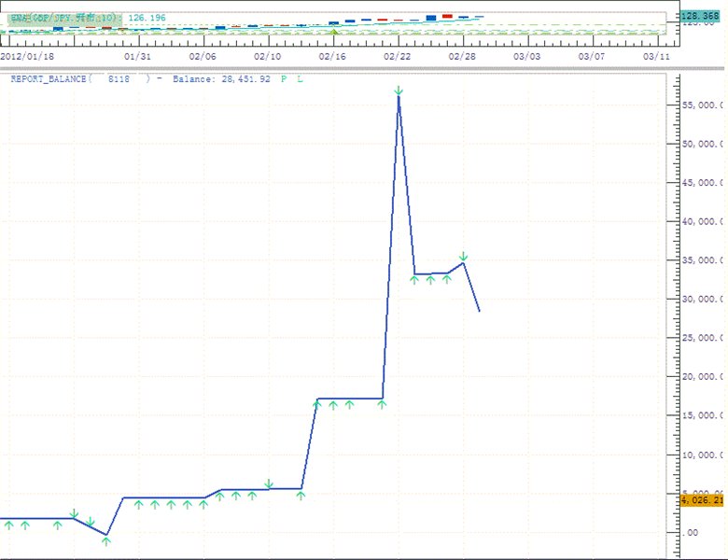Click the leftmost up arrow on the balance line
The image size is (728, 560).
pyautogui.click(x=8, y=525)
